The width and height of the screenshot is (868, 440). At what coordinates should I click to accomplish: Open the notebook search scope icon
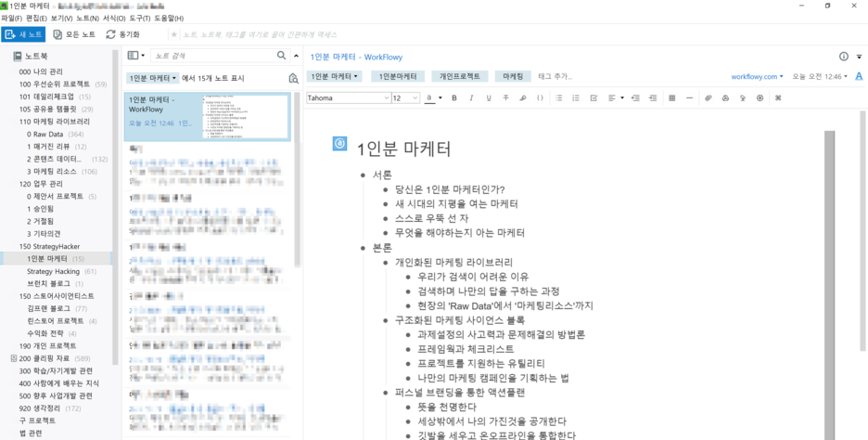coord(293,79)
